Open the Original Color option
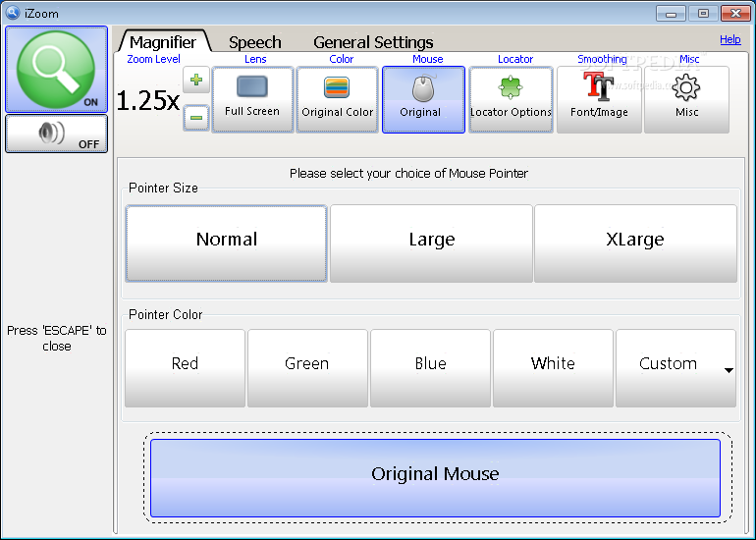The image size is (756, 540). click(x=338, y=99)
